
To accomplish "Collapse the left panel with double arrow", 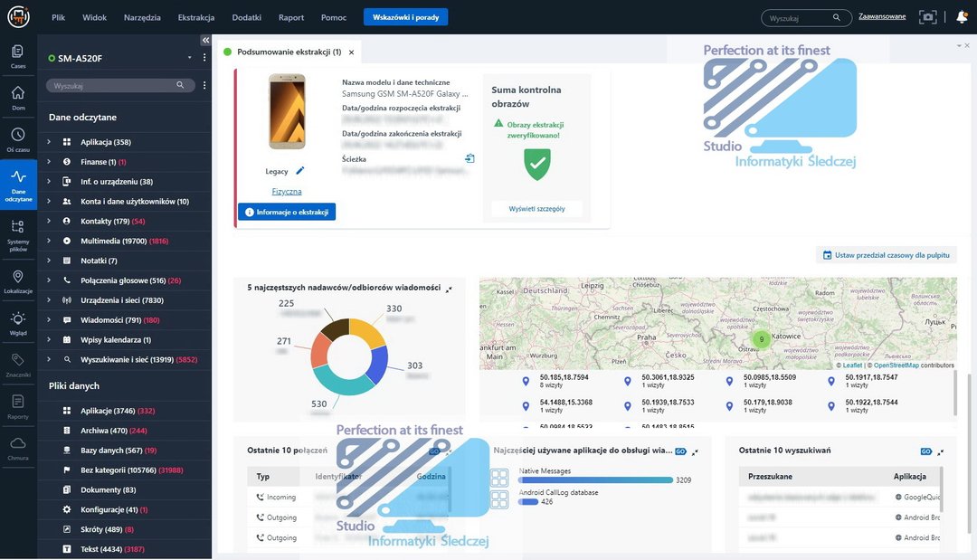I will pyautogui.click(x=205, y=40).
